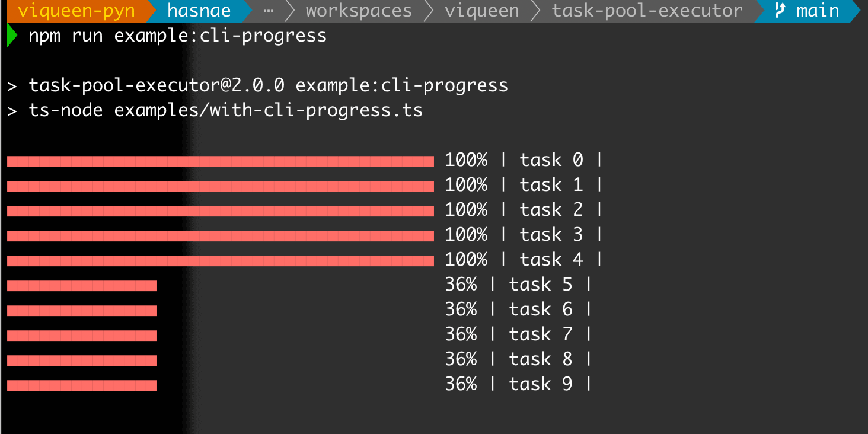Click the 'task 4' label
This screenshot has width=868, height=434.
pyautogui.click(x=551, y=260)
